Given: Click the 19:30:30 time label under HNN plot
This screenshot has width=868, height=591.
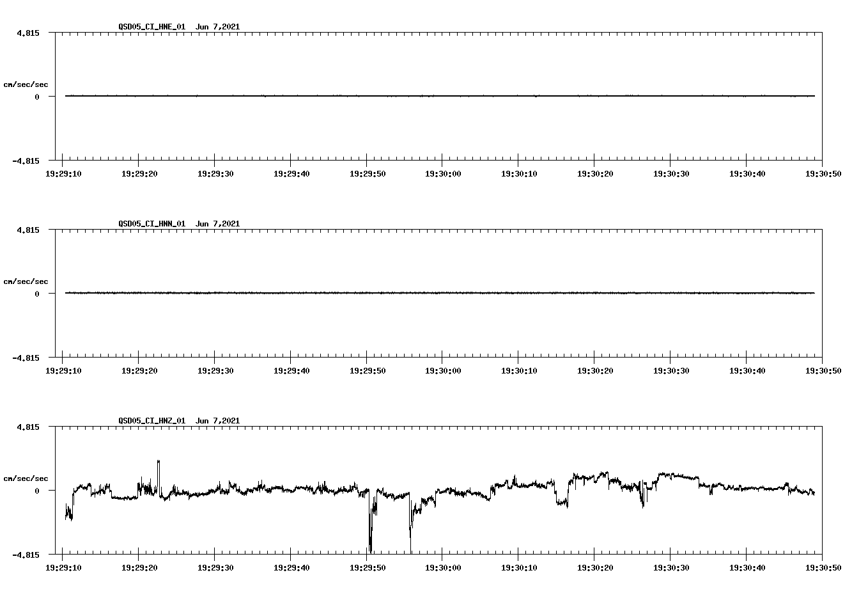Looking at the screenshot, I should tap(670, 370).
